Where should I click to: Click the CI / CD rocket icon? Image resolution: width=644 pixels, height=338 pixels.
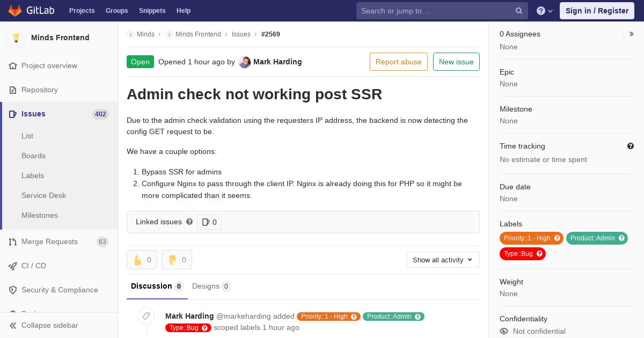click(x=13, y=266)
